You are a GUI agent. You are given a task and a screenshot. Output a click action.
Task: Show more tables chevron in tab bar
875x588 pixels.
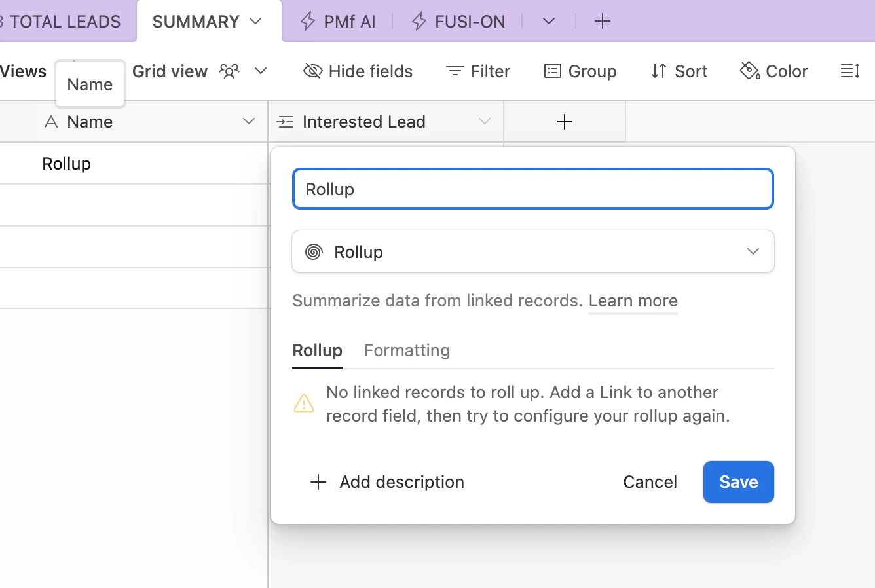pos(549,22)
